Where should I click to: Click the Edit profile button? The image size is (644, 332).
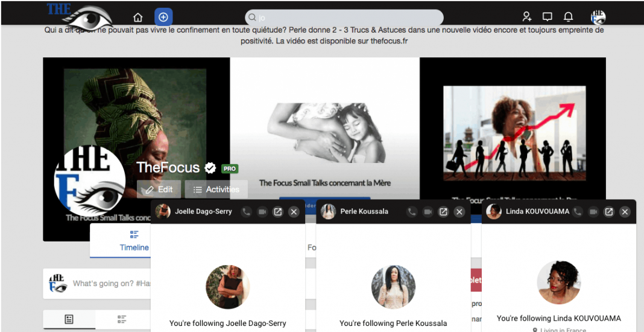coord(159,190)
